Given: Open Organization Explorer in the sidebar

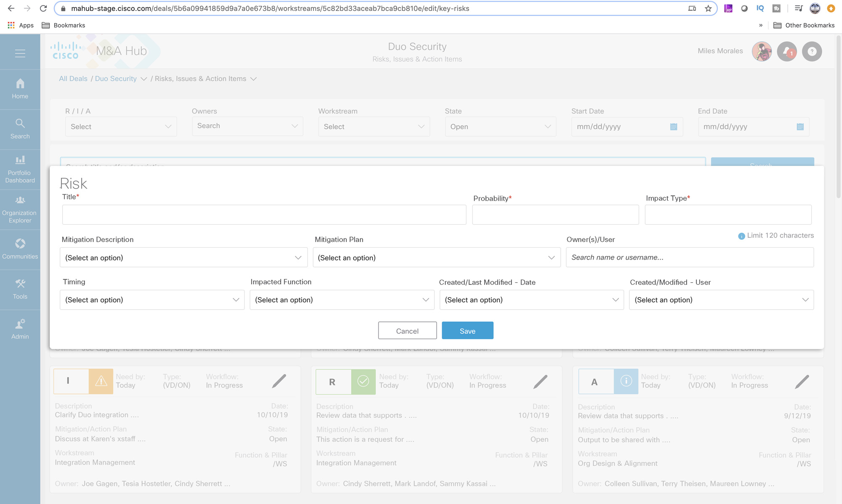Looking at the screenshot, I should [20, 209].
